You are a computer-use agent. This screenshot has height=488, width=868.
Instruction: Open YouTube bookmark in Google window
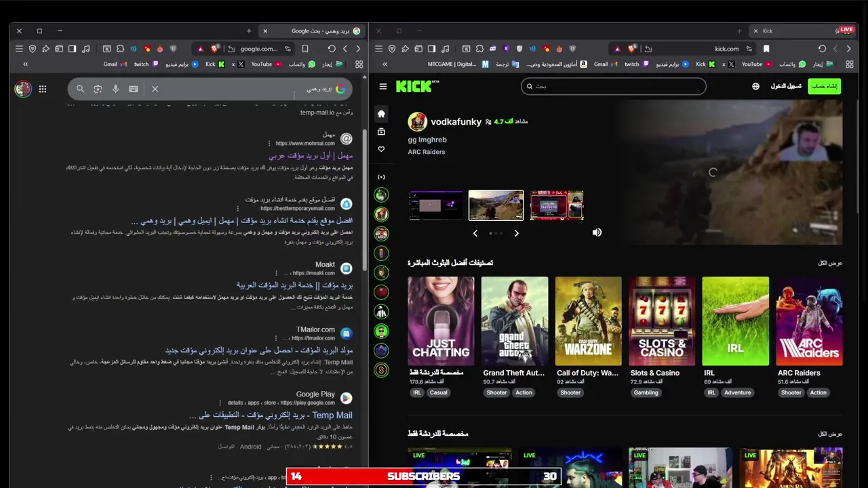point(267,64)
